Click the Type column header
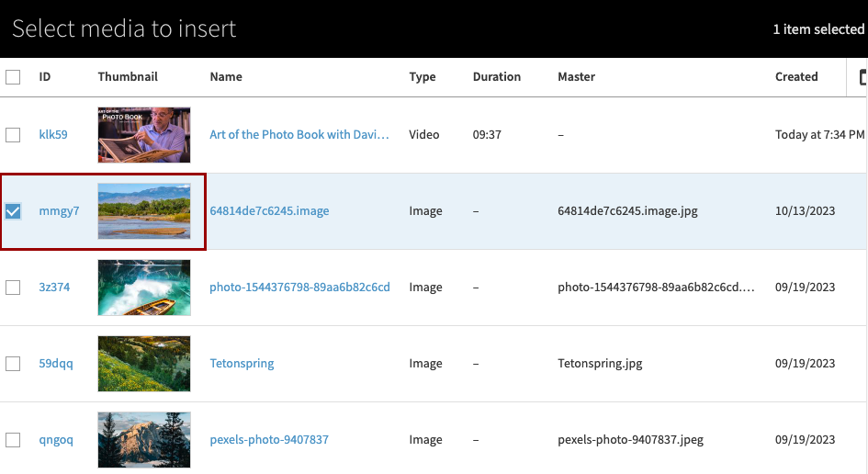The height and width of the screenshot is (474, 868). click(x=423, y=77)
